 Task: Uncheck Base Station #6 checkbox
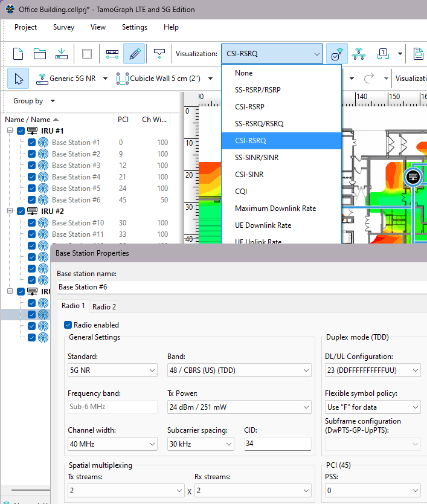point(31,200)
